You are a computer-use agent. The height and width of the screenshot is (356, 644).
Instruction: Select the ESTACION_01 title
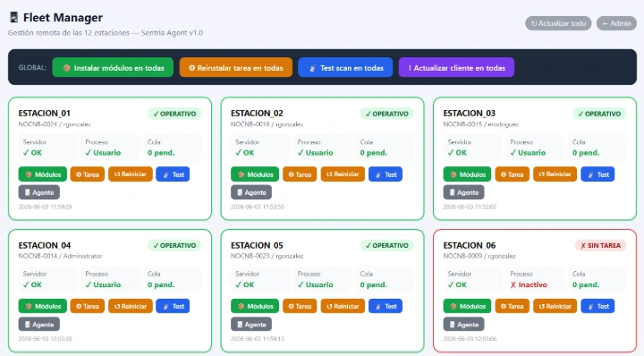(45, 114)
